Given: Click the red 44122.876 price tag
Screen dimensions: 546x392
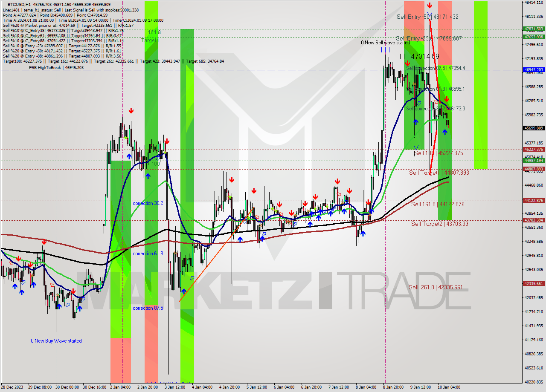Looking at the screenshot, I should 534,200.
